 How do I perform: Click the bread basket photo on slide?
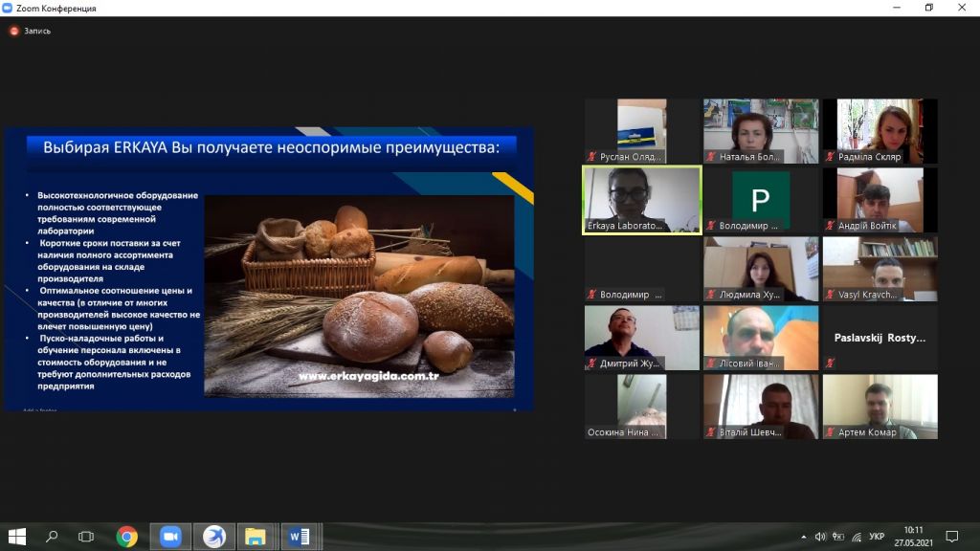pyautogui.click(x=360, y=297)
